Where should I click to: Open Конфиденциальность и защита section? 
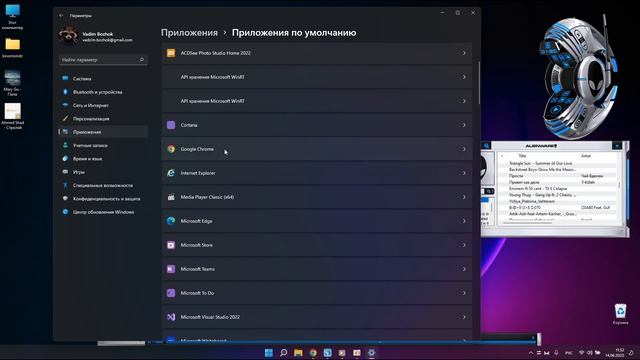(103, 199)
